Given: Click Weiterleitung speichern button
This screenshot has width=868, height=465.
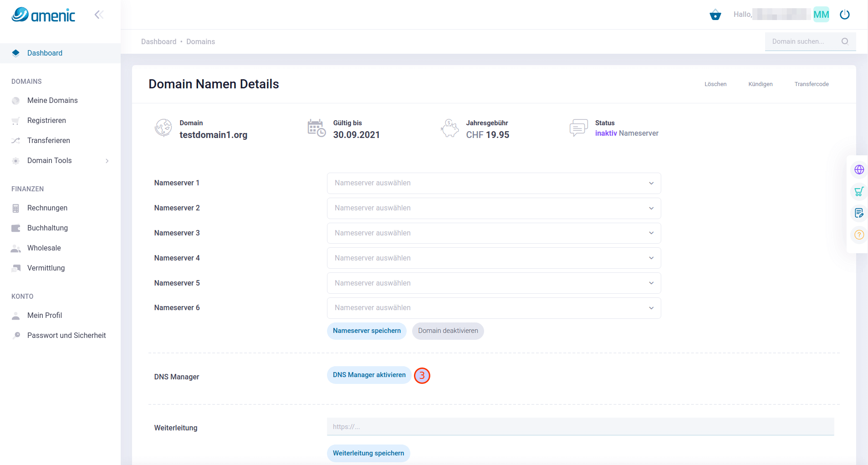Looking at the screenshot, I should click(368, 454).
